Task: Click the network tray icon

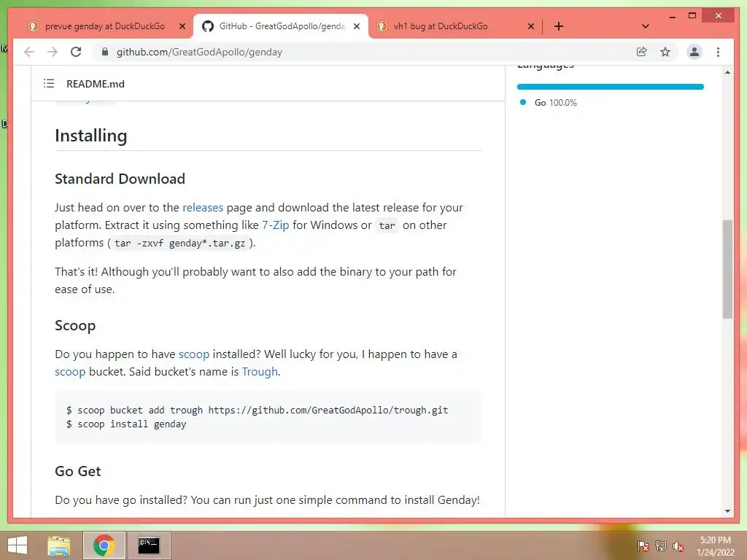Action: (661, 545)
